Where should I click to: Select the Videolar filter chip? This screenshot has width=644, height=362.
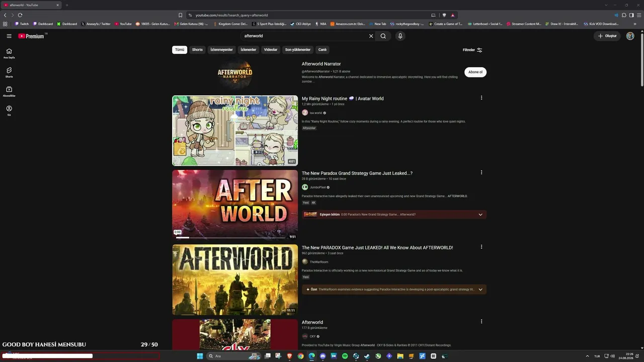271,50
